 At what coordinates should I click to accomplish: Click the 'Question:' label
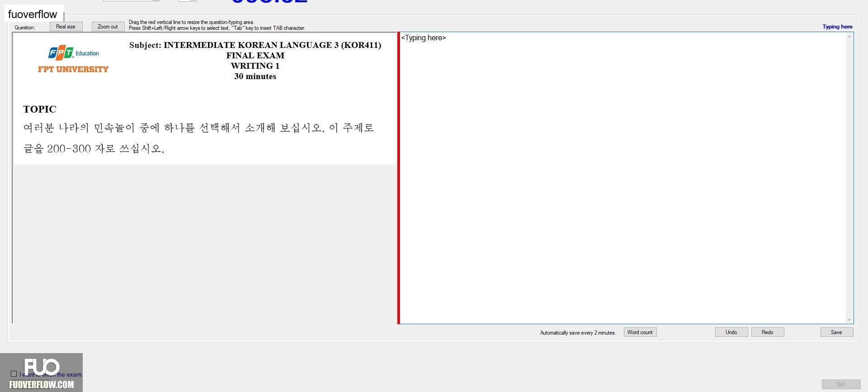25,28
